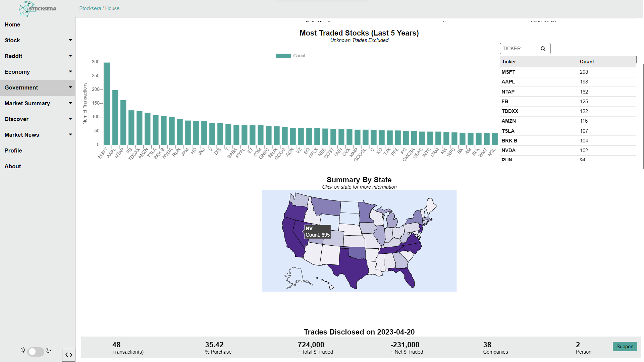
Task: Collapse sidebar with the arrows icon
Action: pyautogui.click(x=69, y=355)
